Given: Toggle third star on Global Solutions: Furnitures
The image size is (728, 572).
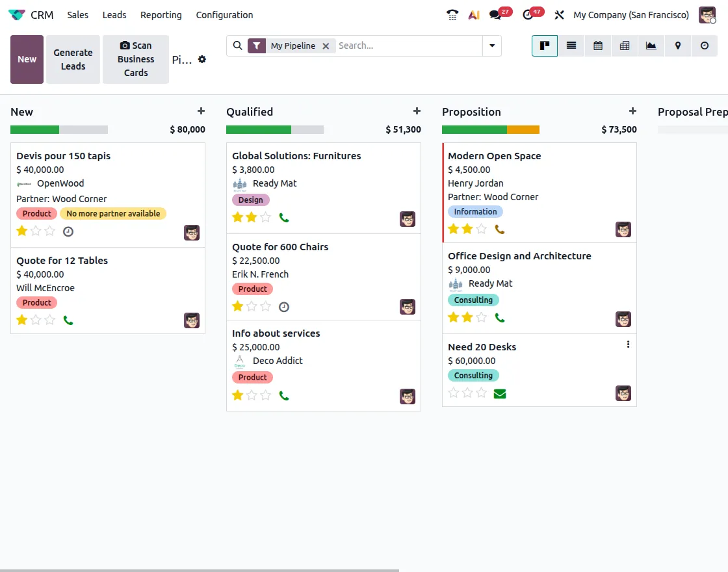Looking at the screenshot, I should 264,217.
